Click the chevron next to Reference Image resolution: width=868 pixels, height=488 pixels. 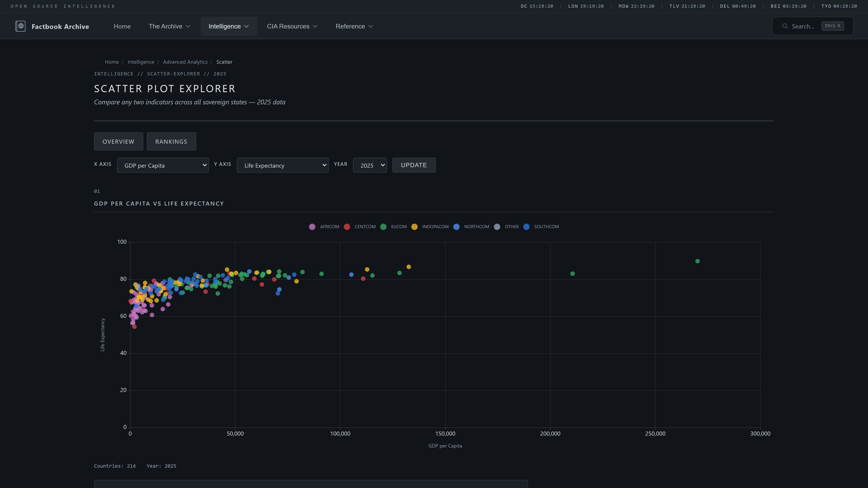371,26
